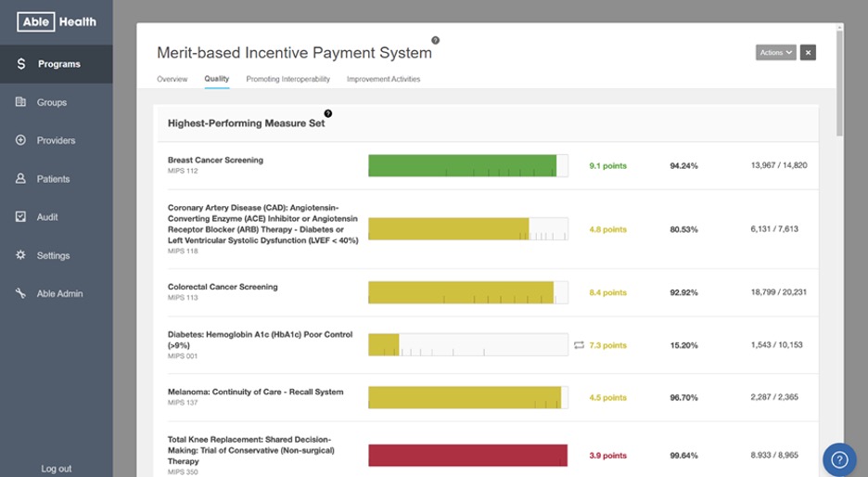Open the Improvement Activities tab
This screenshot has width=868, height=477.
[384, 79]
